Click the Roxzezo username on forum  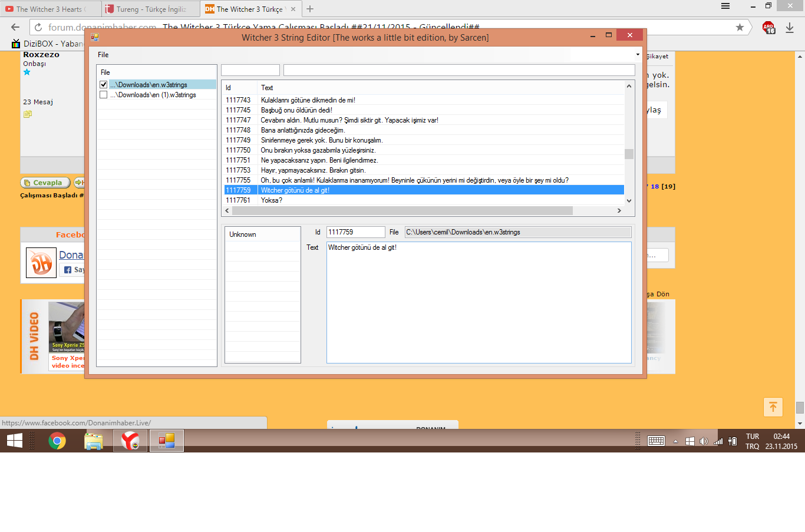(x=41, y=55)
